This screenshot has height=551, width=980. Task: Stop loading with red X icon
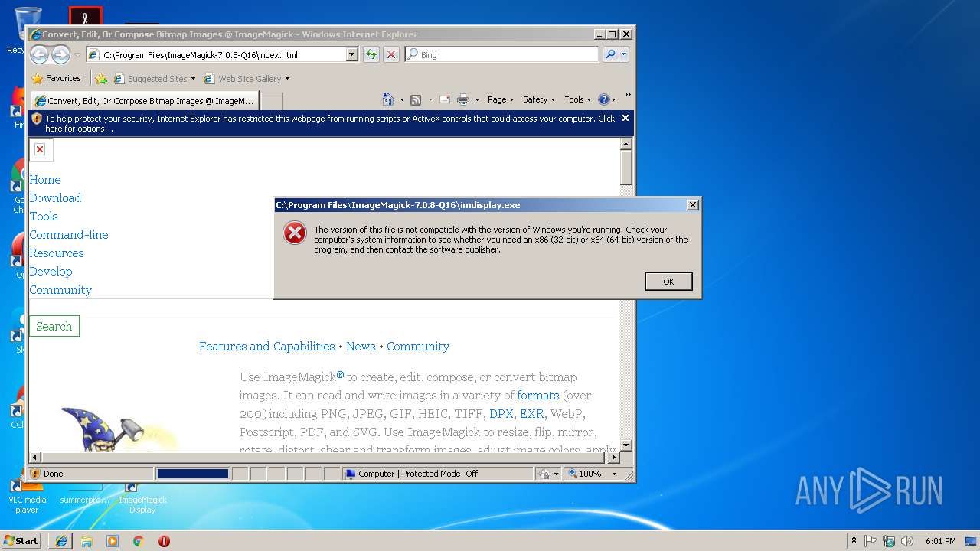[x=391, y=54]
